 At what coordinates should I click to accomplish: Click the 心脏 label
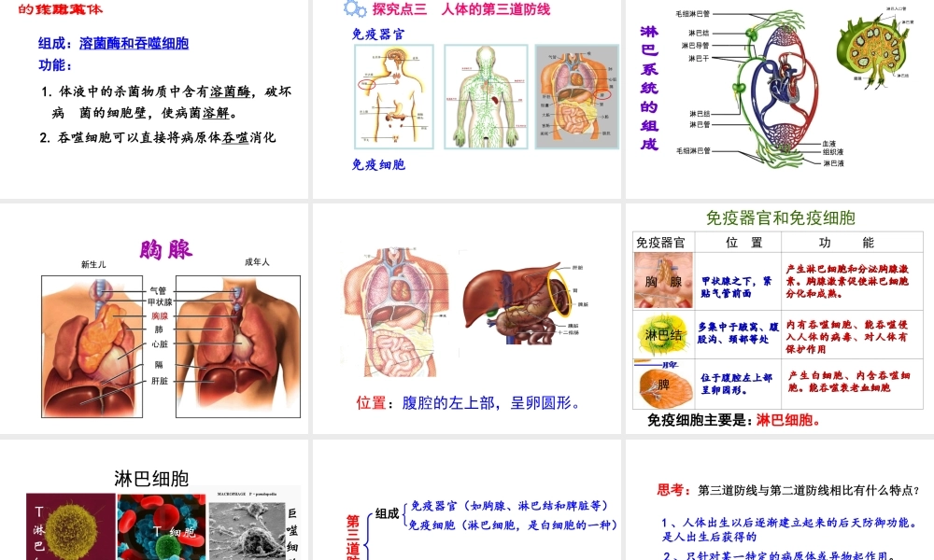(x=160, y=344)
